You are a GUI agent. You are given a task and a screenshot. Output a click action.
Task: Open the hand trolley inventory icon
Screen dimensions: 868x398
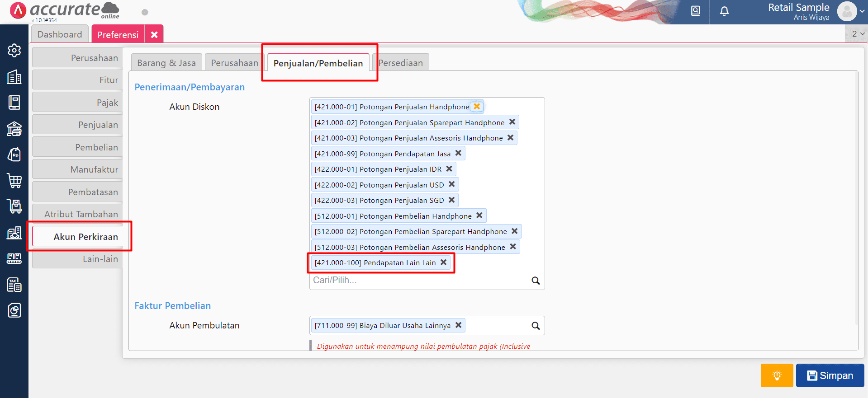[x=14, y=206]
